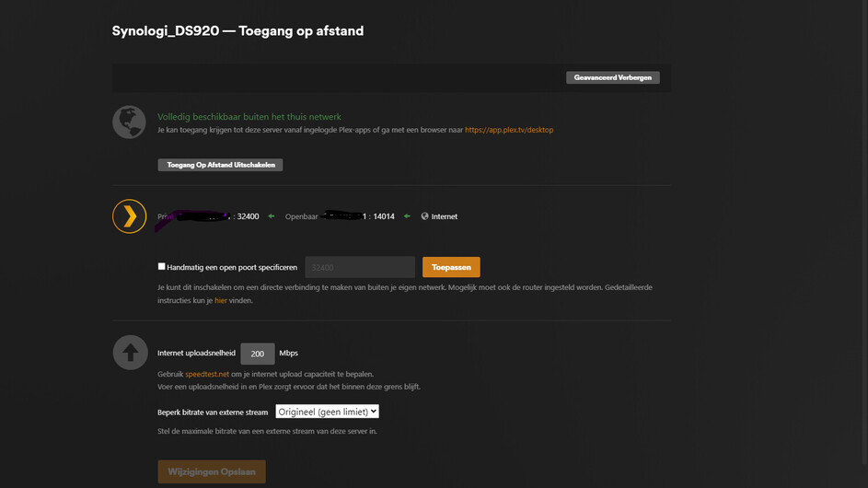Click green arrow after public port 14014

[x=407, y=216]
